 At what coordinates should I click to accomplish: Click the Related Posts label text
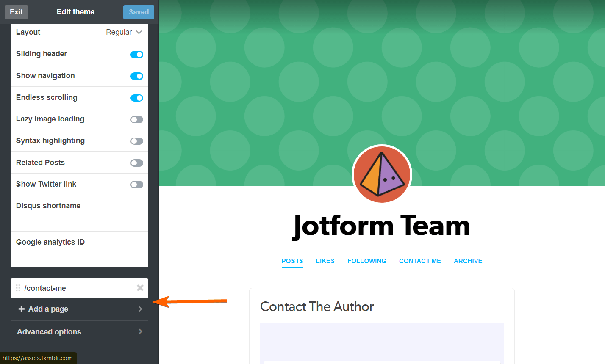(x=40, y=163)
